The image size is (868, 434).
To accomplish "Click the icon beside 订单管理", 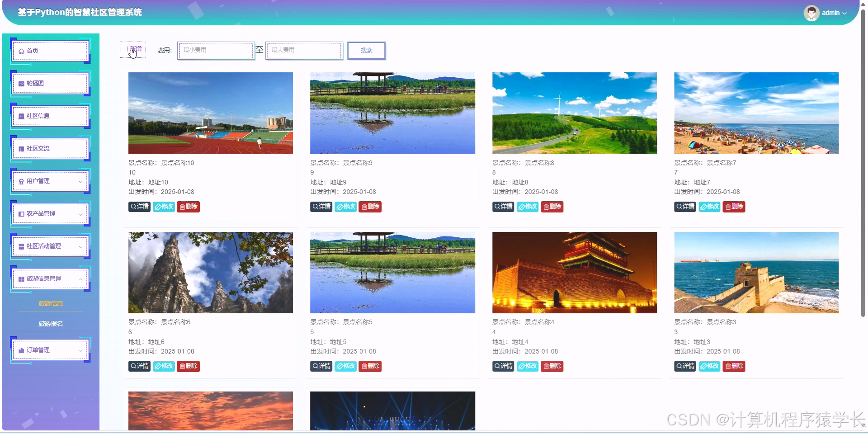I will pyautogui.click(x=21, y=350).
